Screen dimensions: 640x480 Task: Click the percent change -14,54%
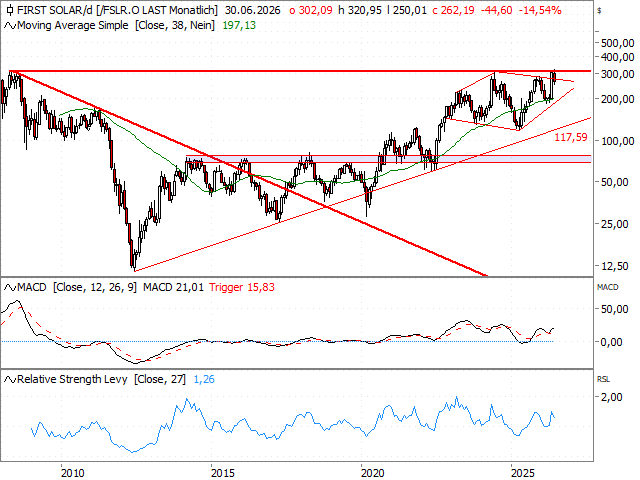tap(540, 10)
